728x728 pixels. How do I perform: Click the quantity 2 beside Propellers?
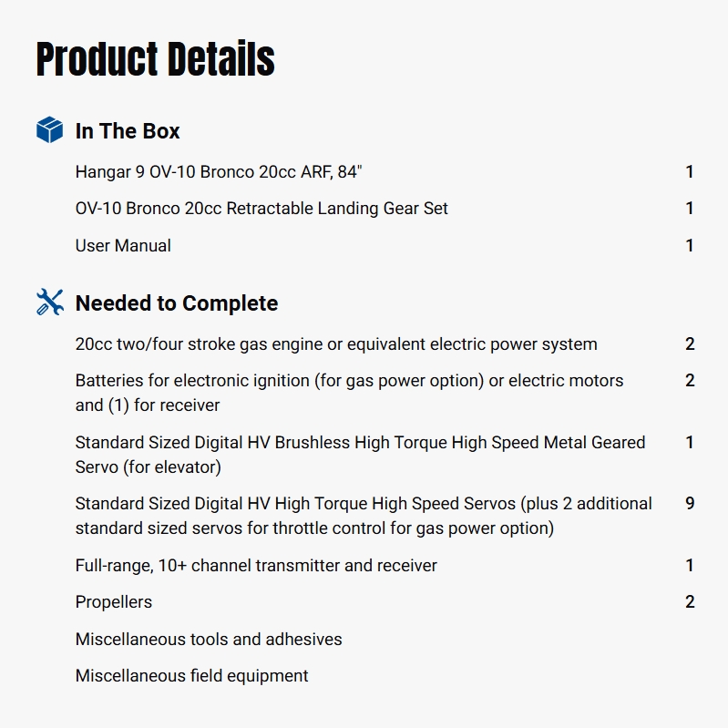(x=690, y=602)
